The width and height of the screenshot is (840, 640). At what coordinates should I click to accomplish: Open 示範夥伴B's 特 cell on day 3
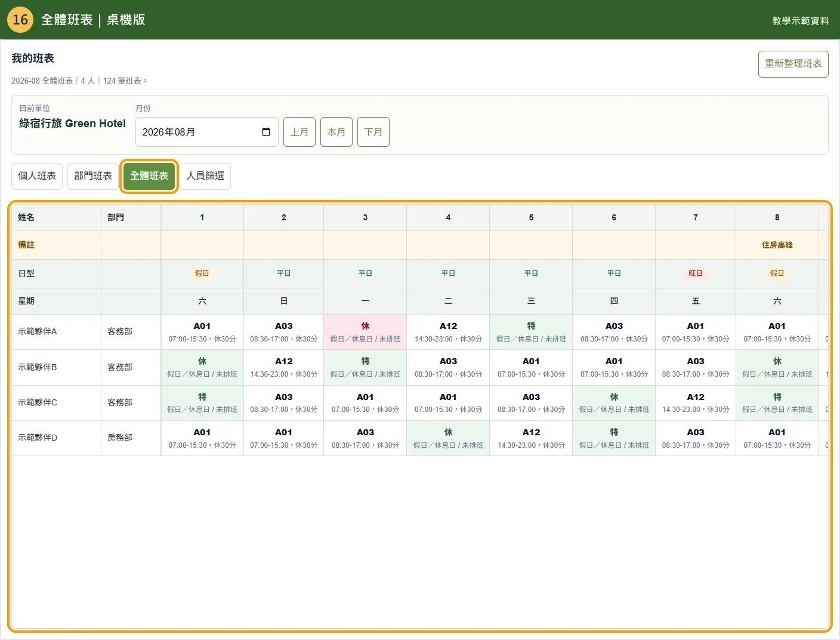pos(365,367)
